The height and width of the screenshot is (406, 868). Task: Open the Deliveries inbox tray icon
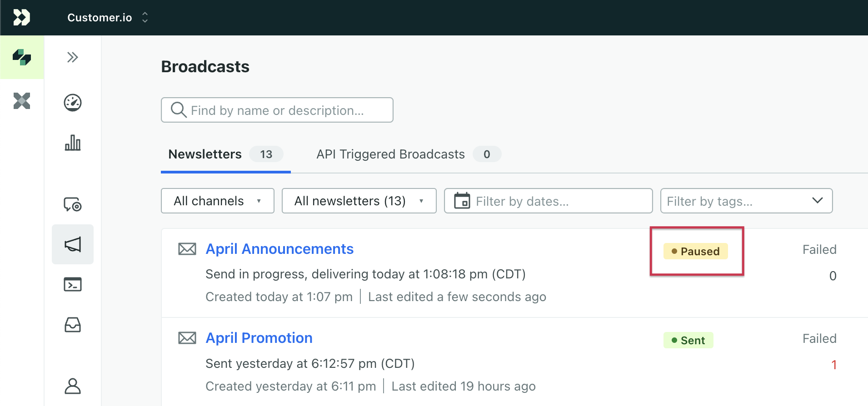(73, 325)
